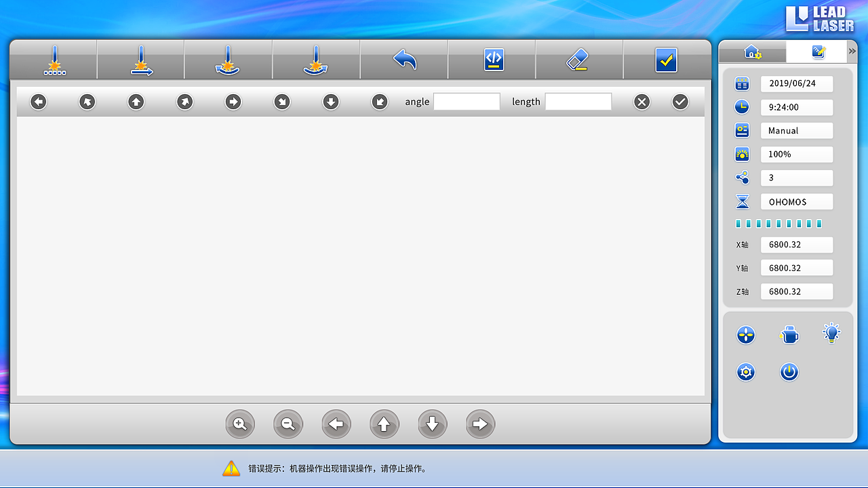Open the code editor icon
The image size is (868, 488).
pyautogui.click(x=494, y=60)
